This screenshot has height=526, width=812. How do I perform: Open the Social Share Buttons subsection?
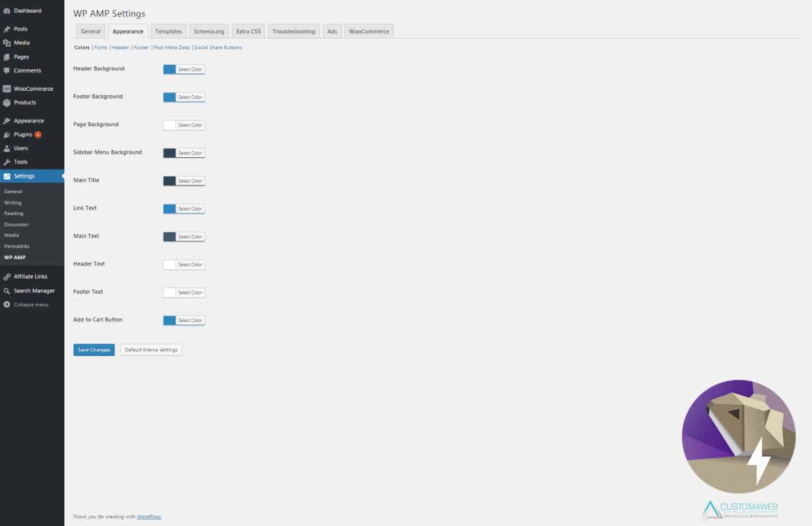tap(218, 47)
